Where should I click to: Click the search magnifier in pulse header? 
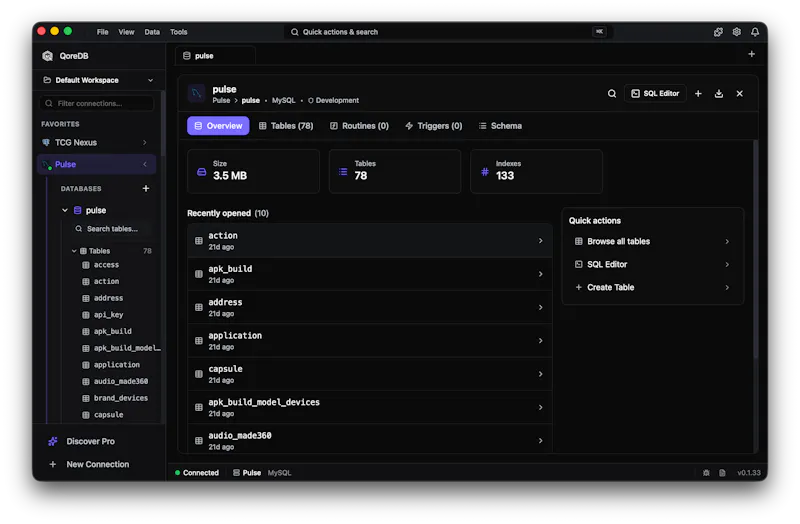pos(612,94)
